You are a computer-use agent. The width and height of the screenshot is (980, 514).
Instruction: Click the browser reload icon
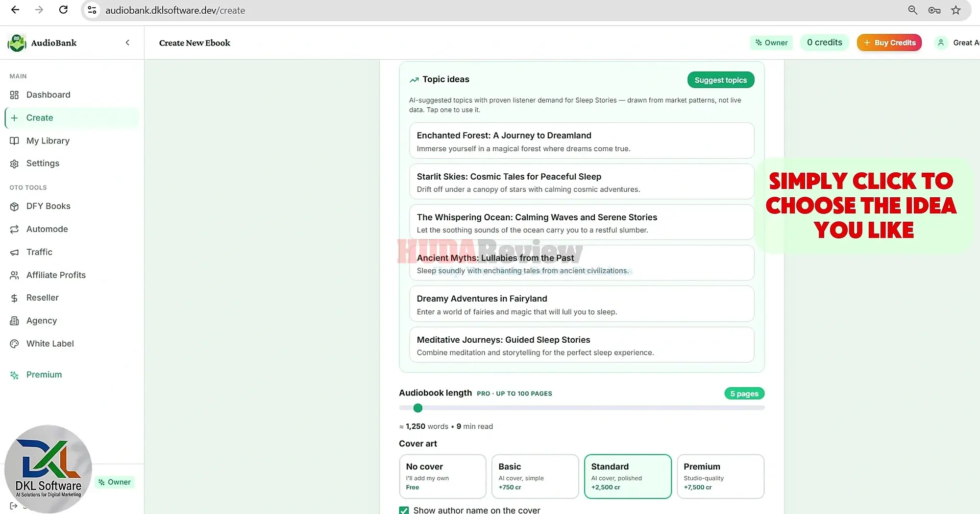pyautogui.click(x=63, y=10)
